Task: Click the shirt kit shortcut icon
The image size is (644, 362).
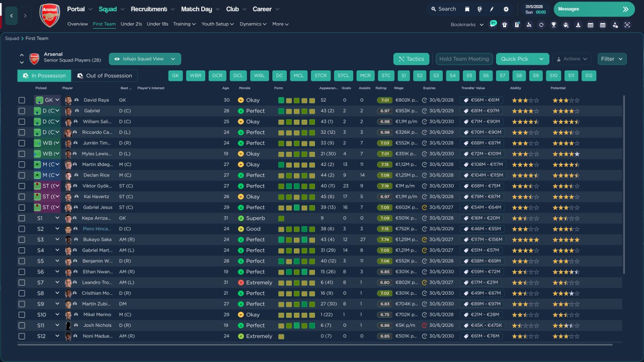Action: 505,25
